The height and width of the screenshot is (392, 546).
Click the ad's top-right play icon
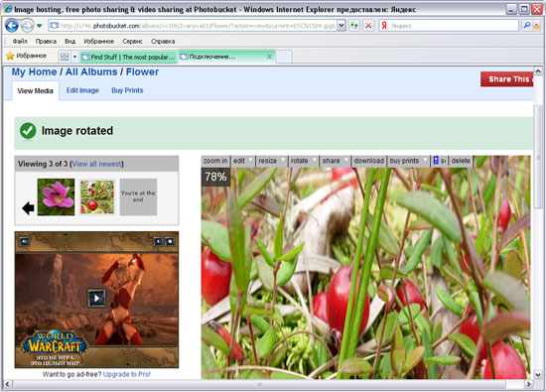[158, 241]
